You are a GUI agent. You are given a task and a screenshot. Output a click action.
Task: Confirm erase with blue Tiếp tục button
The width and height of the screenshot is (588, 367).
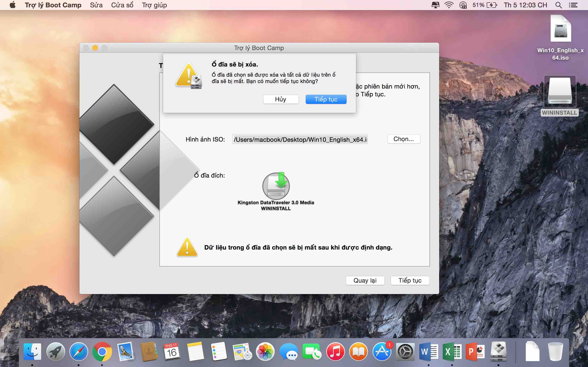click(326, 99)
